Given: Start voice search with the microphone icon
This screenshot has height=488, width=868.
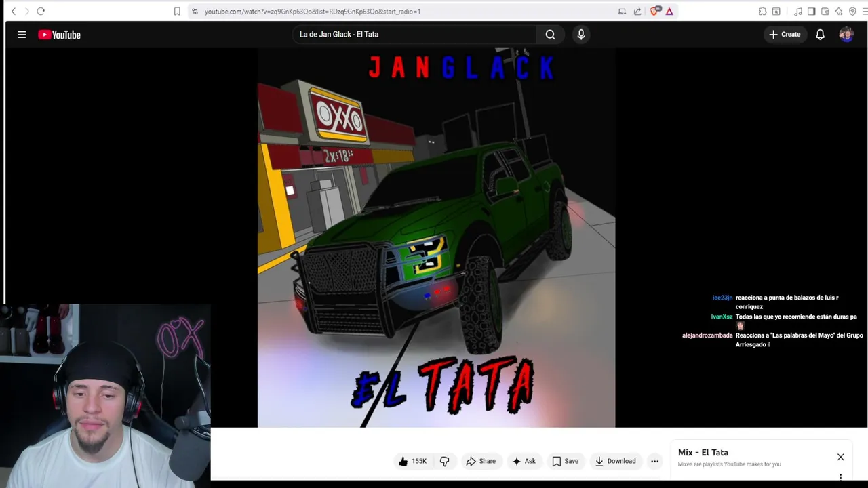Looking at the screenshot, I should pyautogui.click(x=581, y=34).
